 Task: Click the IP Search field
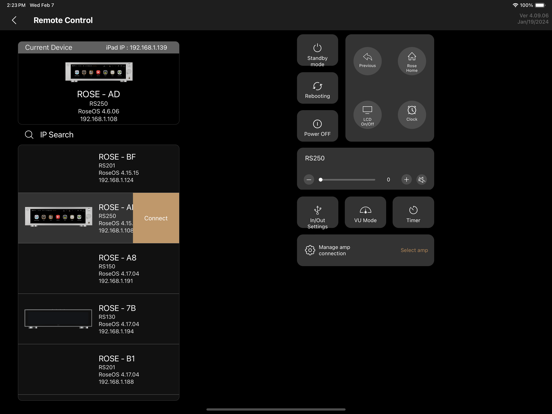99,134
